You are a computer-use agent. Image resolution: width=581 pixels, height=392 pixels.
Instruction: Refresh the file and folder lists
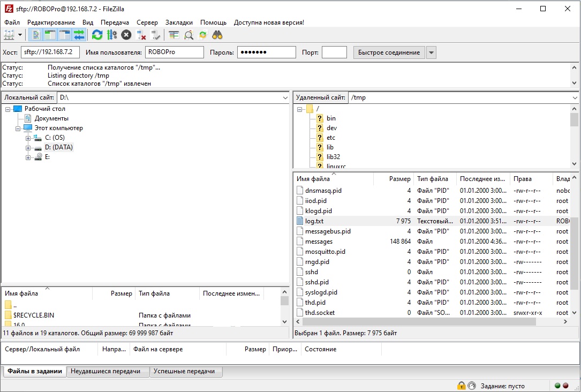[97, 35]
